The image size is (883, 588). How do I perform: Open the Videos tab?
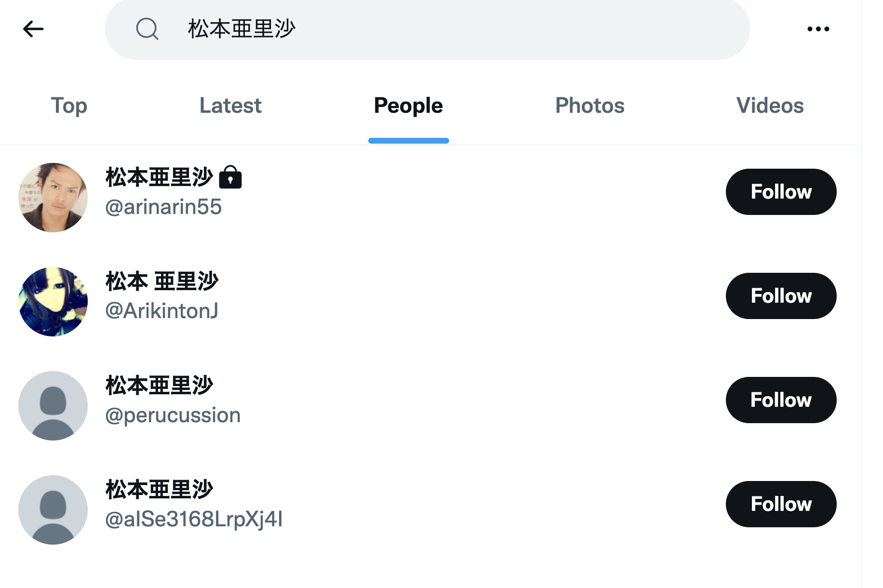pyautogui.click(x=770, y=106)
